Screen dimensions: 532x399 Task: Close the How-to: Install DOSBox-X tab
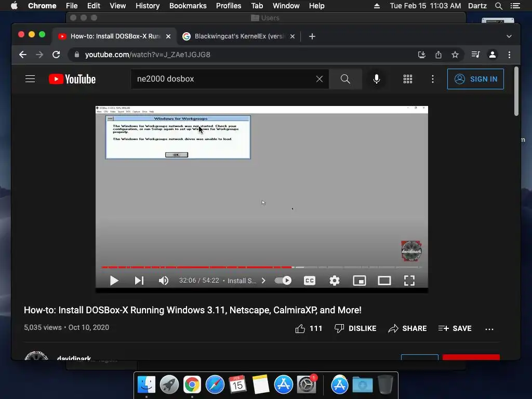pos(168,36)
